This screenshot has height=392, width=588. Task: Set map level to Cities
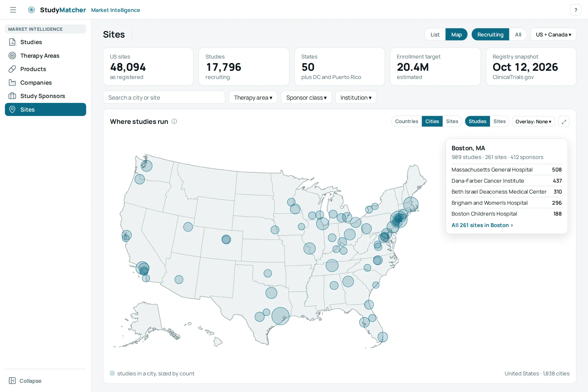coord(432,121)
